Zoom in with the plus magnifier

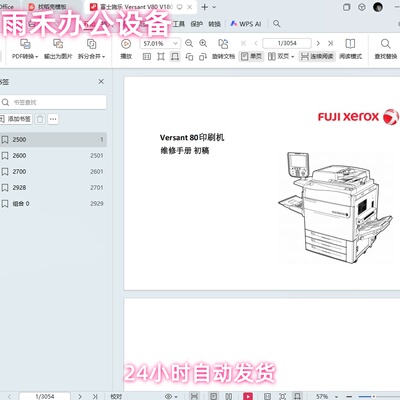point(203,43)
